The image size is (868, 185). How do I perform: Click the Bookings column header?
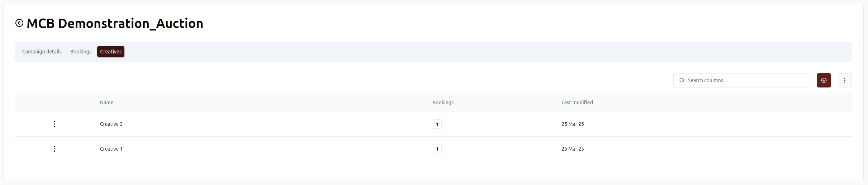443,103
